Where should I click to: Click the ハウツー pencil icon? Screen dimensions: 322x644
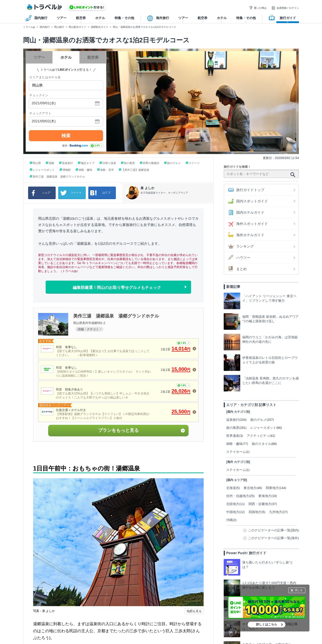(231, 258)
